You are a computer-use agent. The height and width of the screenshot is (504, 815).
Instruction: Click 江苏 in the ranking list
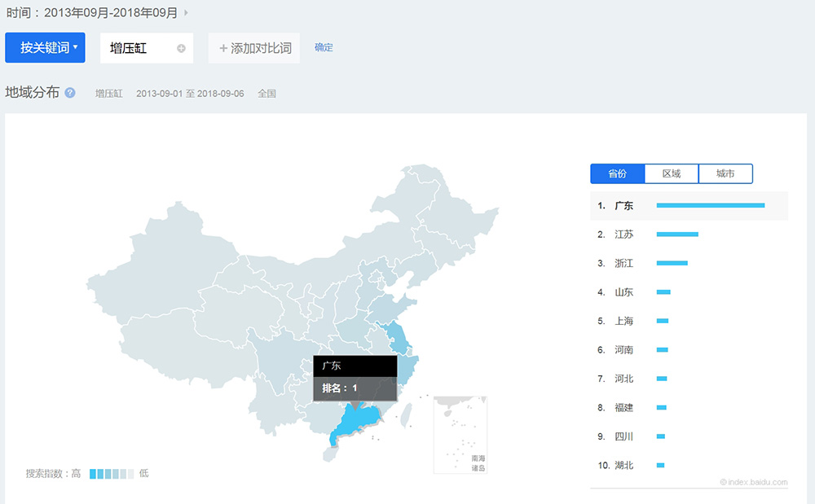(622, 234)
